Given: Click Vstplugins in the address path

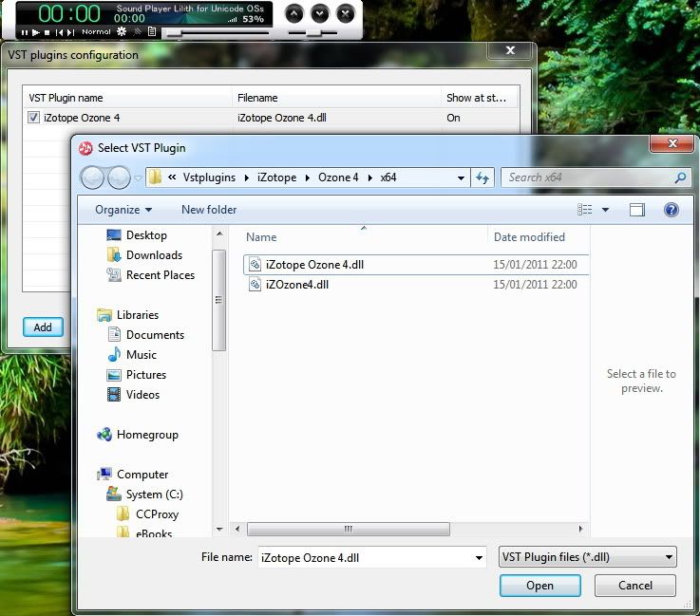Looking at the screenshot, I should click(209, 177).
